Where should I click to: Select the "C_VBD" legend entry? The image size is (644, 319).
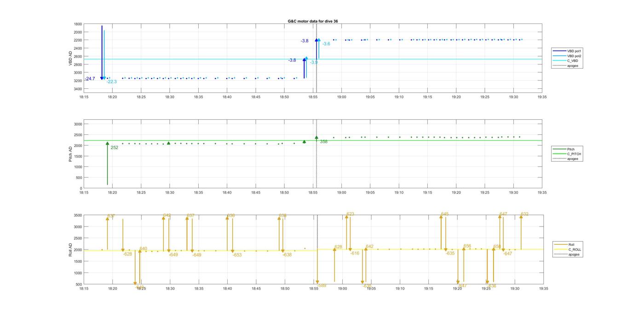(572, 61)
